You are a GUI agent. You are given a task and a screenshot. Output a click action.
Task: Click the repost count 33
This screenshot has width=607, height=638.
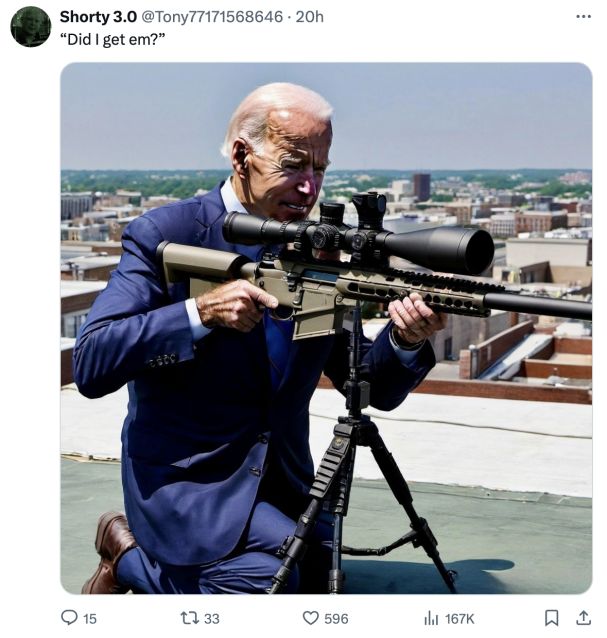click(211, 618)
